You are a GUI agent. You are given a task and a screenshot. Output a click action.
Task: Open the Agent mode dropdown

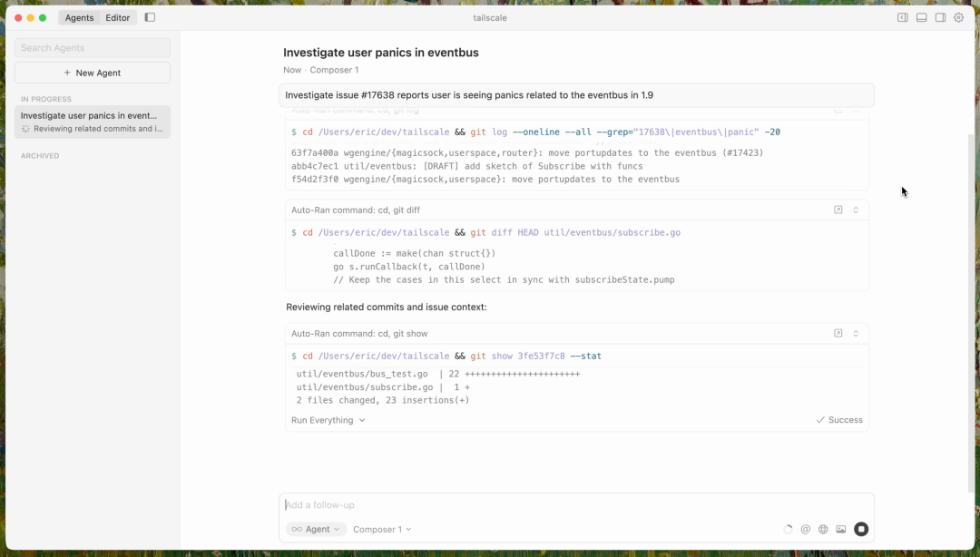tap(317, 529)
